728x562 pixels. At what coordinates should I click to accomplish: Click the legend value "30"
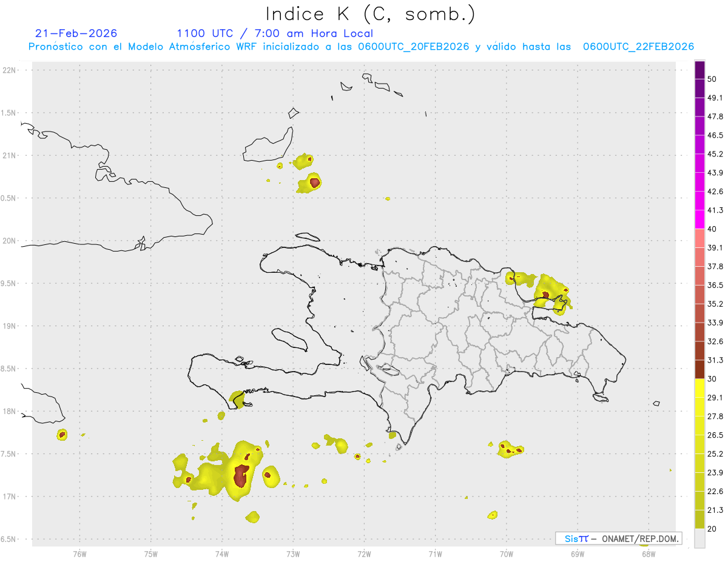pos(712,379)
